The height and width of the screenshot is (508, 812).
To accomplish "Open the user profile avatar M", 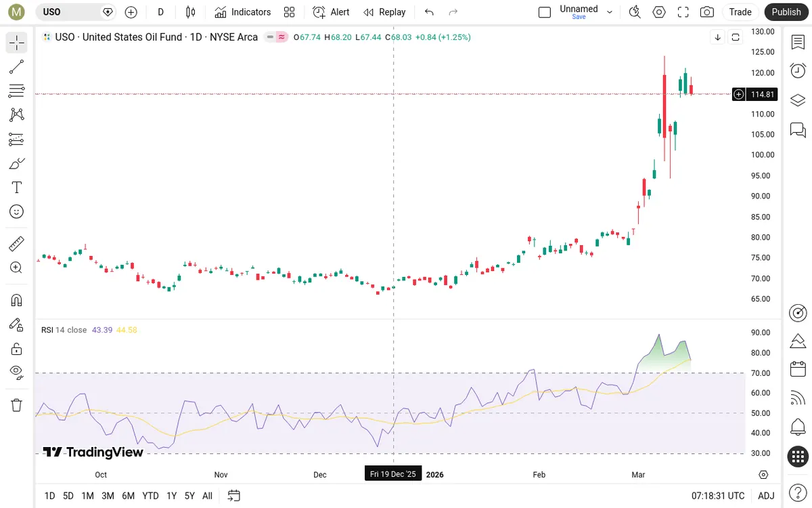I will (x=17, y=12).
